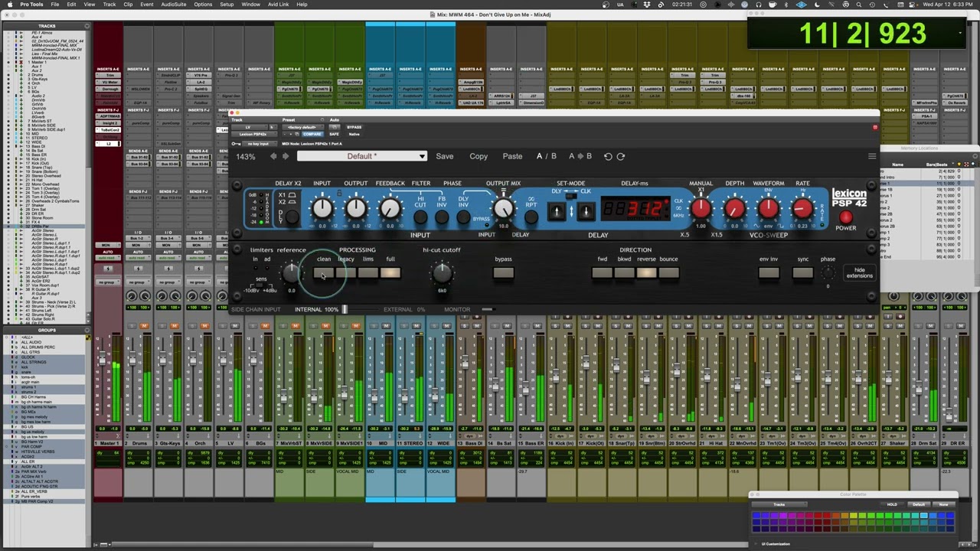This screenshot has width=980, height=551.
Task: Click the red Manual delay knob
Action: point(701,209)
